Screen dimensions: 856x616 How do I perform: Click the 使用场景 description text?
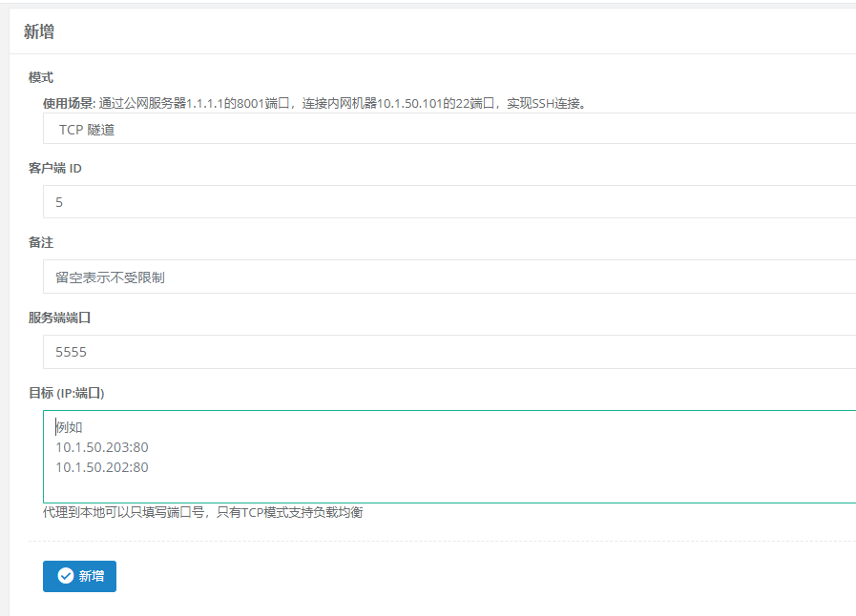pyautogui.click(x=315, y=103)
